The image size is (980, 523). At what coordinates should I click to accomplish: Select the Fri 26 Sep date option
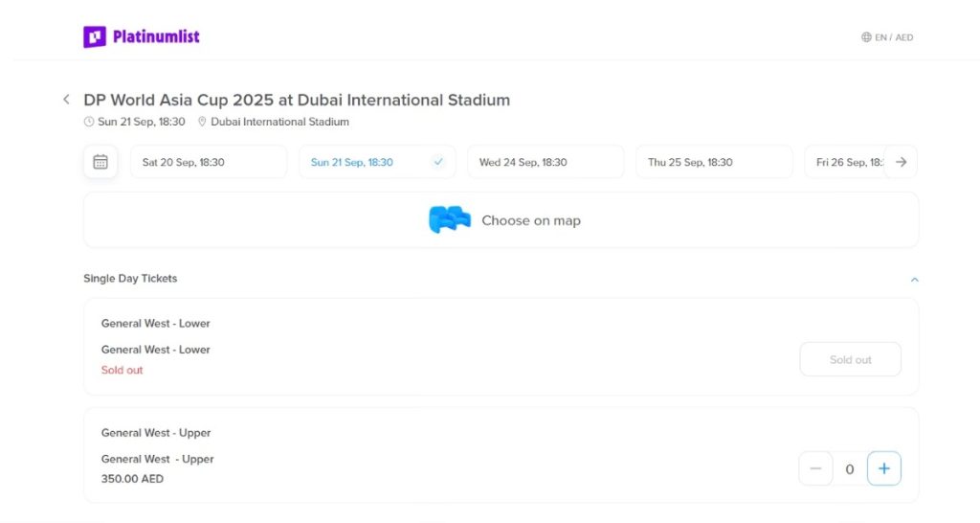844,162
